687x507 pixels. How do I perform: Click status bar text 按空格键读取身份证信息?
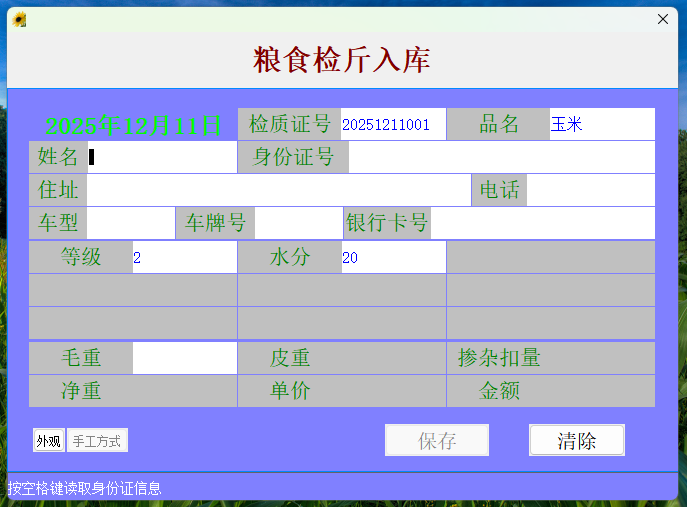click(x=85, y=488)
